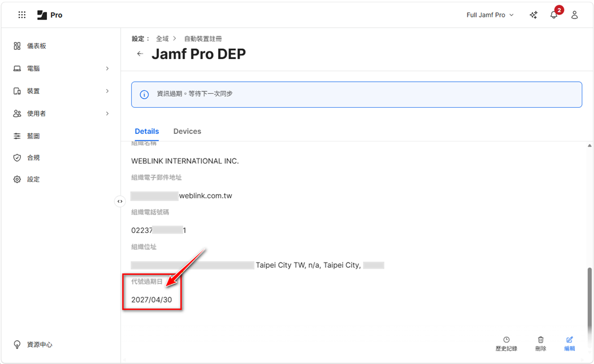Switch to the Devices tab
This screenshot has width=594, height=364.
pyautogui.click(x=187, y=132)
